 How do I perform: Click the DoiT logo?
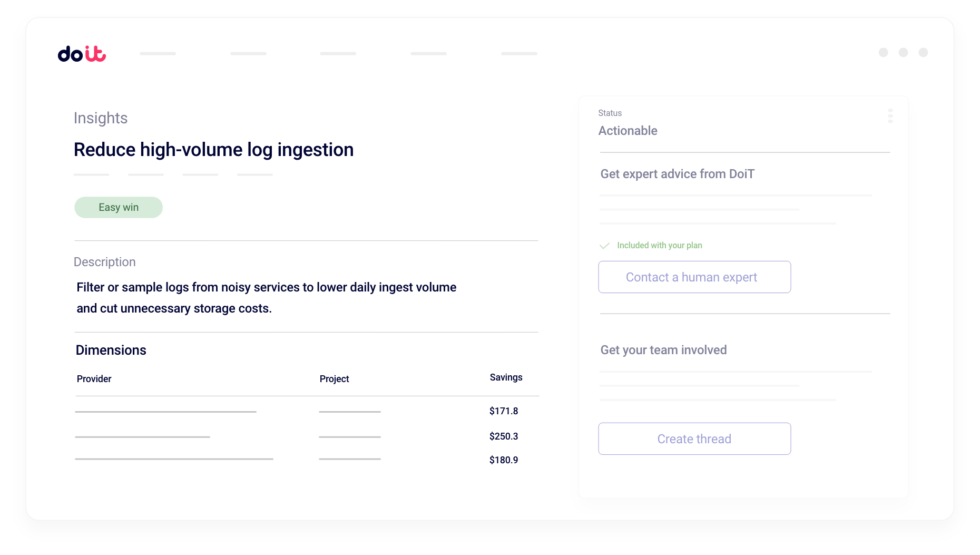tap(82, 54)
